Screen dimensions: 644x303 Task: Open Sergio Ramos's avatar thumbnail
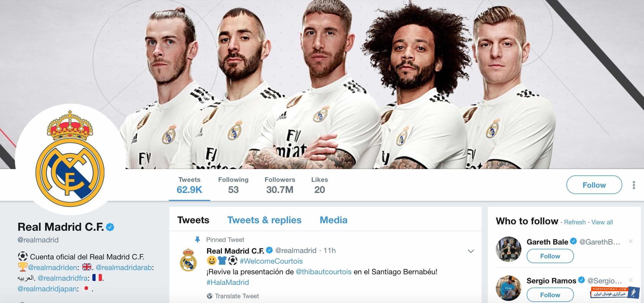tap(508, 288)
